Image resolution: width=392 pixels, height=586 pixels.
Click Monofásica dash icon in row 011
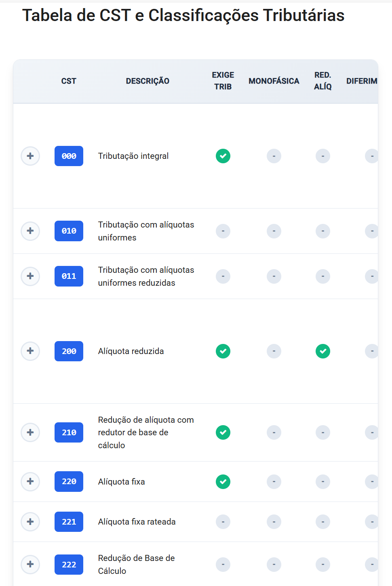tap(274, 276)
